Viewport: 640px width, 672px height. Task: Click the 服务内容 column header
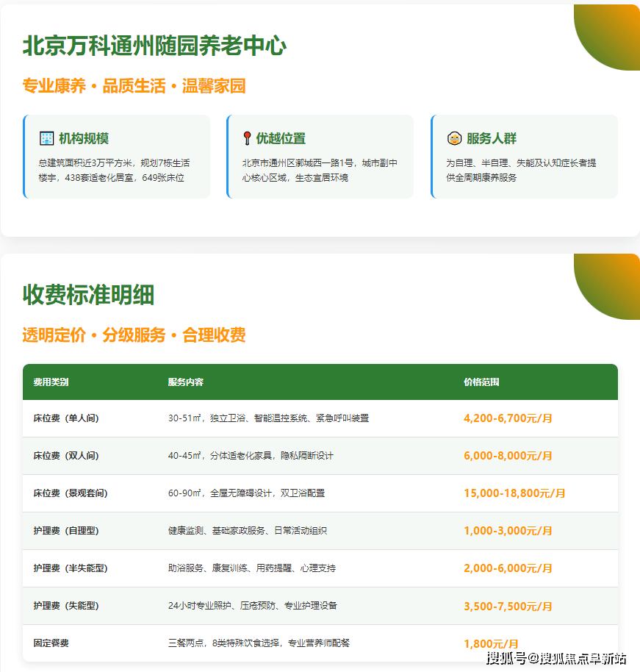pyautogui.click(x=183, y=381)
